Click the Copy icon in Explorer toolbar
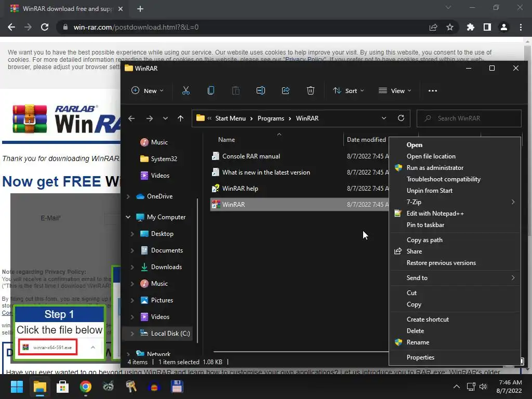 pyautogui.click(x=211, y=90)
